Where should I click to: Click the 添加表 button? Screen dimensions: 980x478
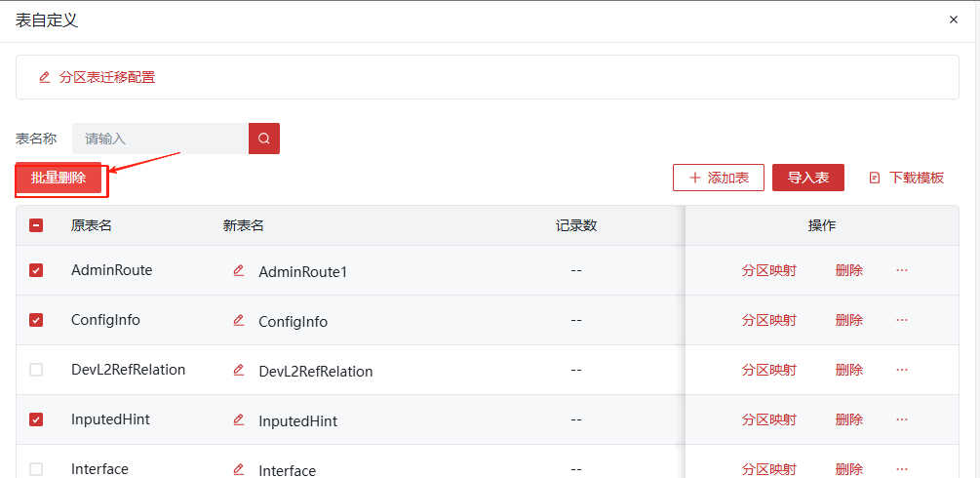(x=719, y=178)
